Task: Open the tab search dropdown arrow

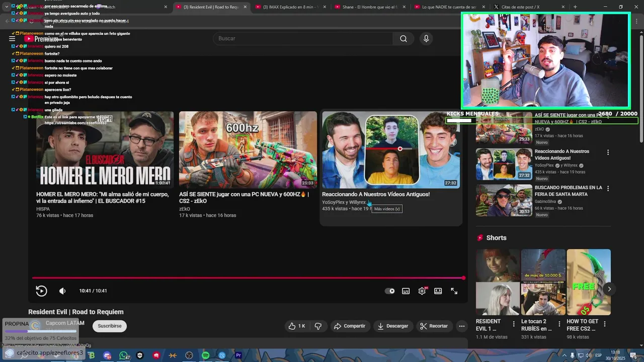Action: pos(6,7)
